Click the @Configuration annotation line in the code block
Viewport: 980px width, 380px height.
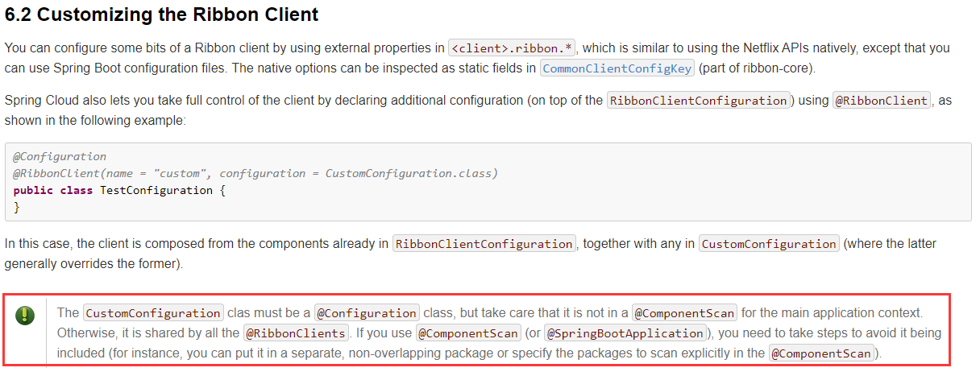tap(60, 156)
